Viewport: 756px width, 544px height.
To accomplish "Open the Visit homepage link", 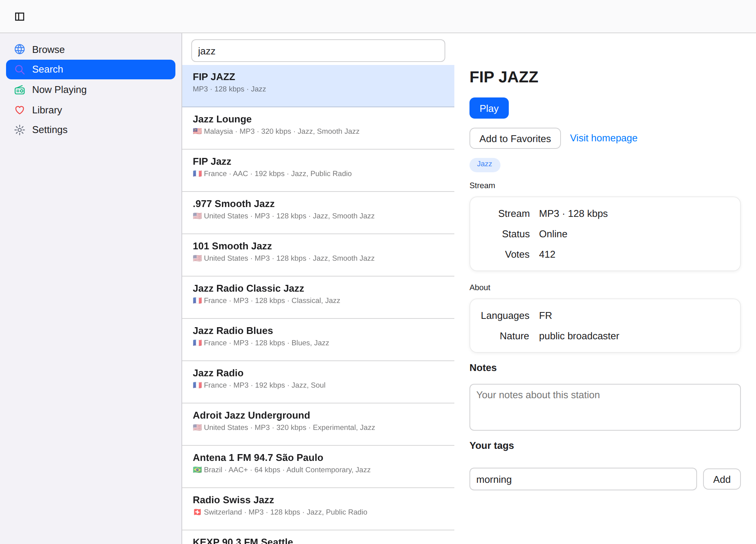I will pyautogui.click(x=603, y=138).
